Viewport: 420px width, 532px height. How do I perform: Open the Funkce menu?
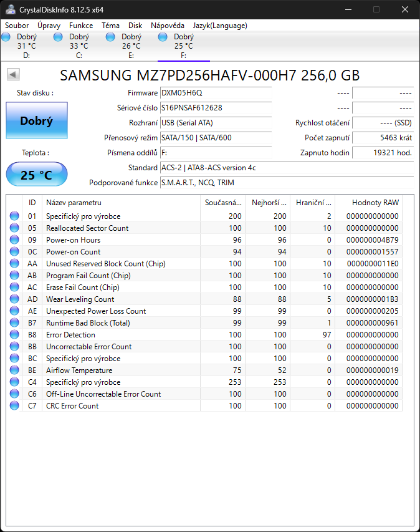pyautogui.click(x=81, y=26)
